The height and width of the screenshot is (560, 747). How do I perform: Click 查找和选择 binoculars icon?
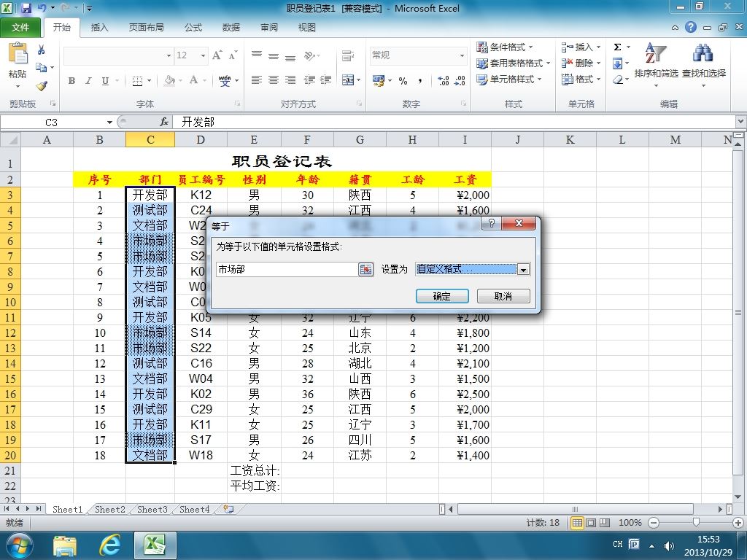(x=703, y=53)
